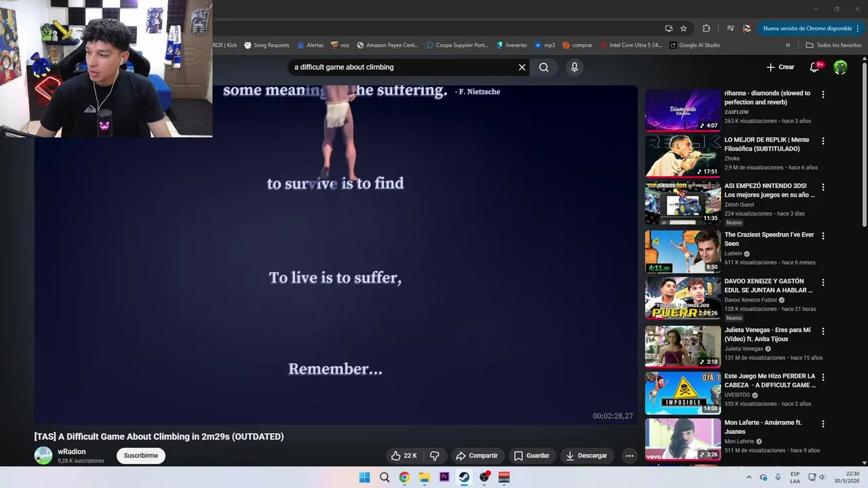This screenshot has width=868, height=488.
Task: Open the voz bookmark
Action: 340,45
